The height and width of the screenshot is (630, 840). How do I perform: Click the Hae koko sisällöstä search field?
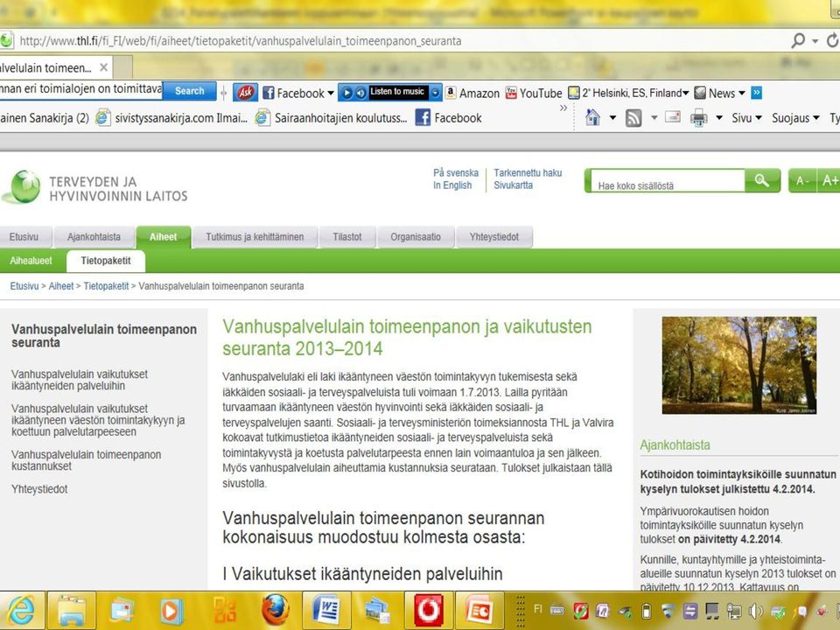coord(668,180)
